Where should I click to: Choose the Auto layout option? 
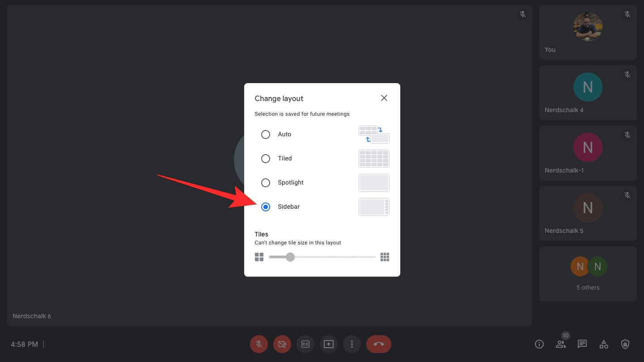click(x=266, y=134)
